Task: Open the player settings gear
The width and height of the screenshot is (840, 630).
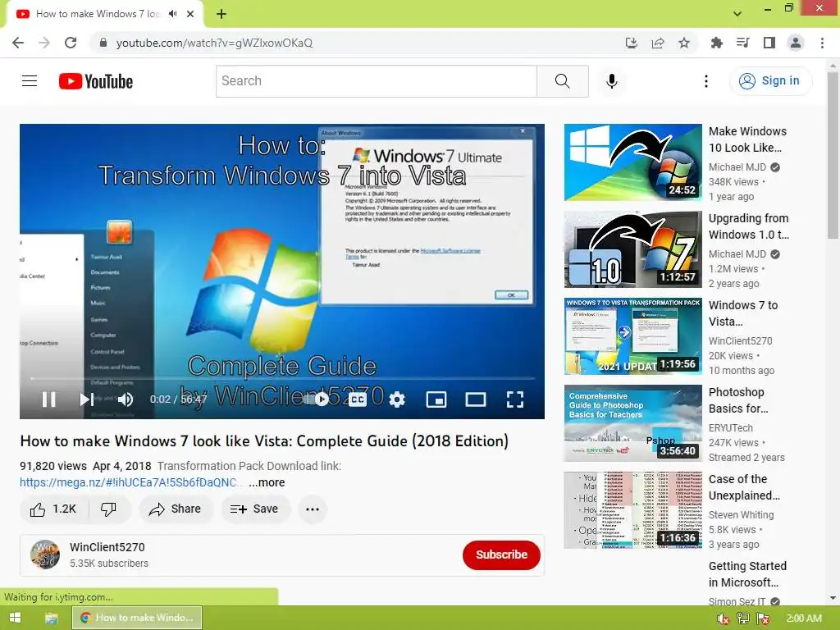Action: click(x=397, y=399)
